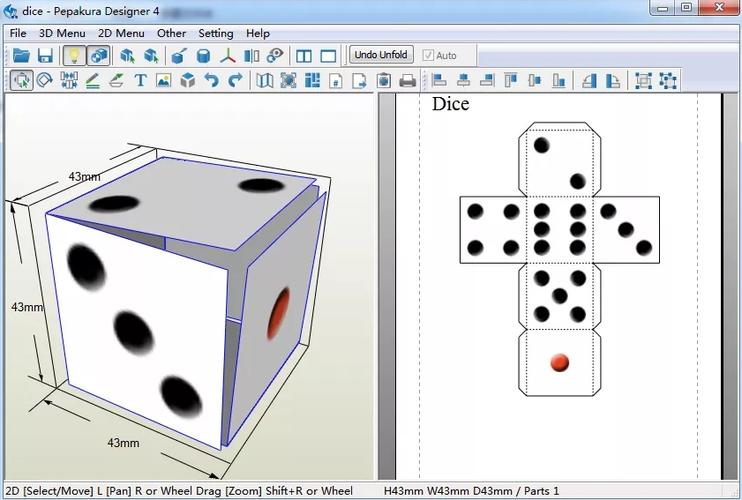Switch to the single-pane view
Screen dimensions: 742x500
click(x=328, y=56)
